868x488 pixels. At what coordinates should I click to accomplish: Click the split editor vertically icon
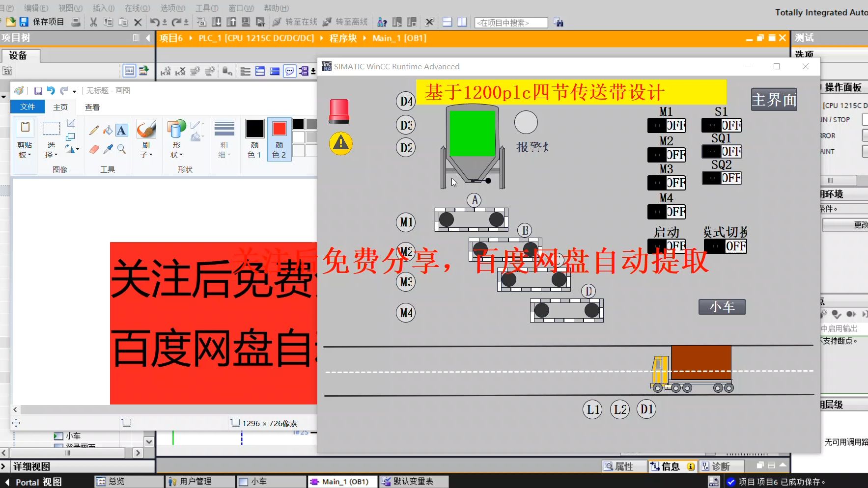click(462, 22)
